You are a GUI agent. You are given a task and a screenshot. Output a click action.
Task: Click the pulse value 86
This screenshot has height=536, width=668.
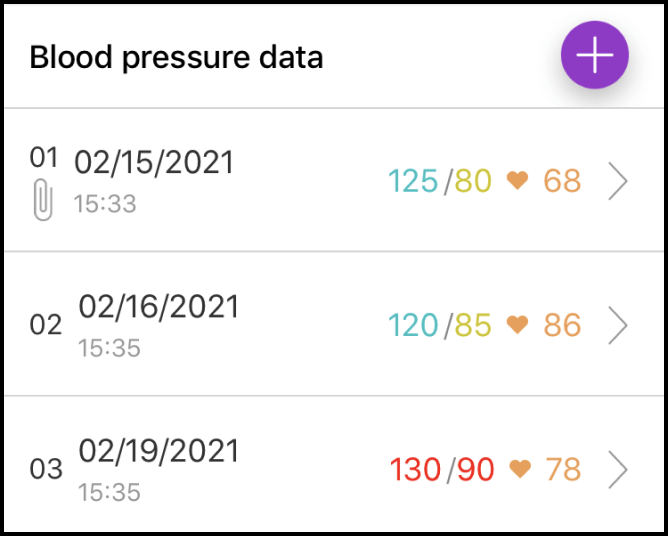[562, 325]
